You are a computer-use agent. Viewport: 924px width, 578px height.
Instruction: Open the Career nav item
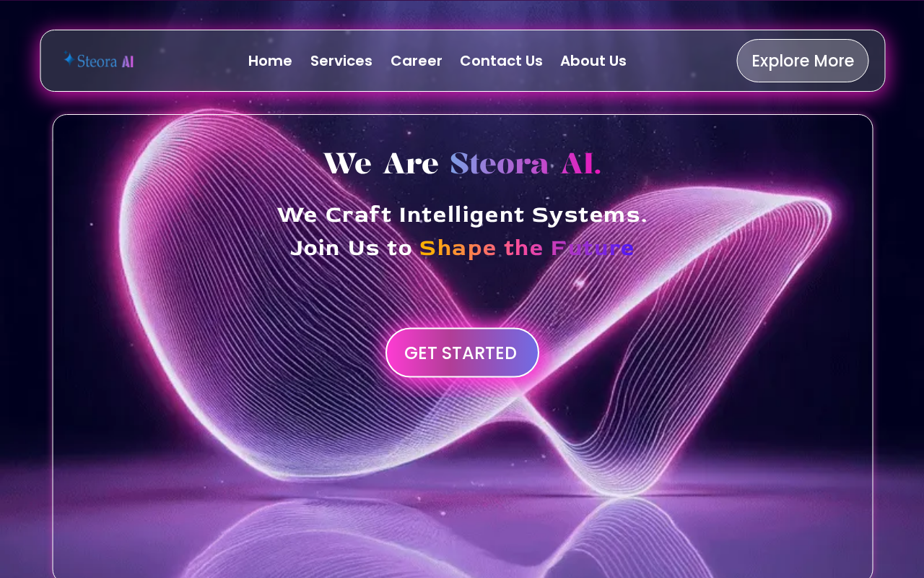point(417,61)
